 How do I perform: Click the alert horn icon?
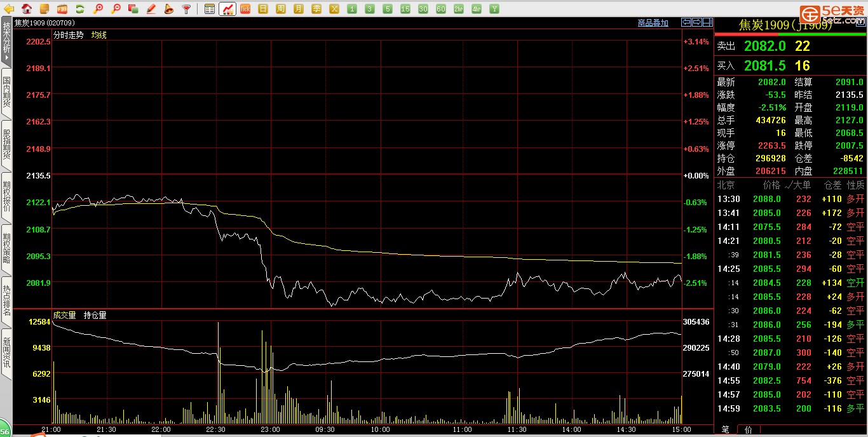point(168,9)
